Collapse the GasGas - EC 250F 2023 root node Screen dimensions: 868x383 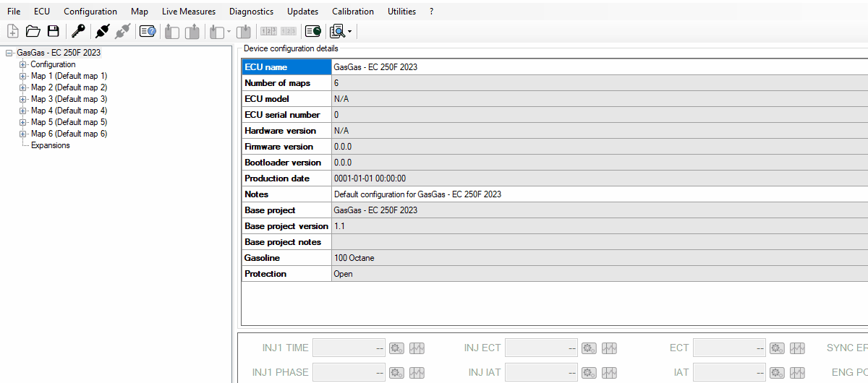click(x=9, y=53)
